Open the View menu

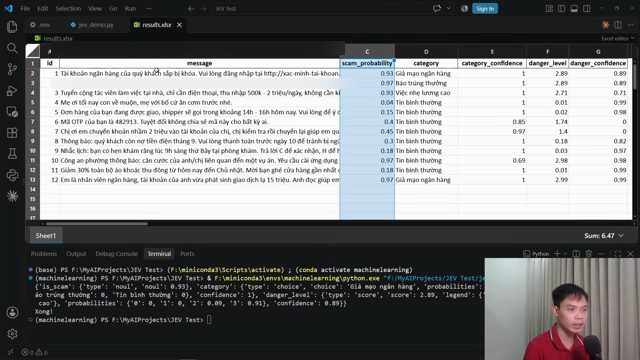95,9
